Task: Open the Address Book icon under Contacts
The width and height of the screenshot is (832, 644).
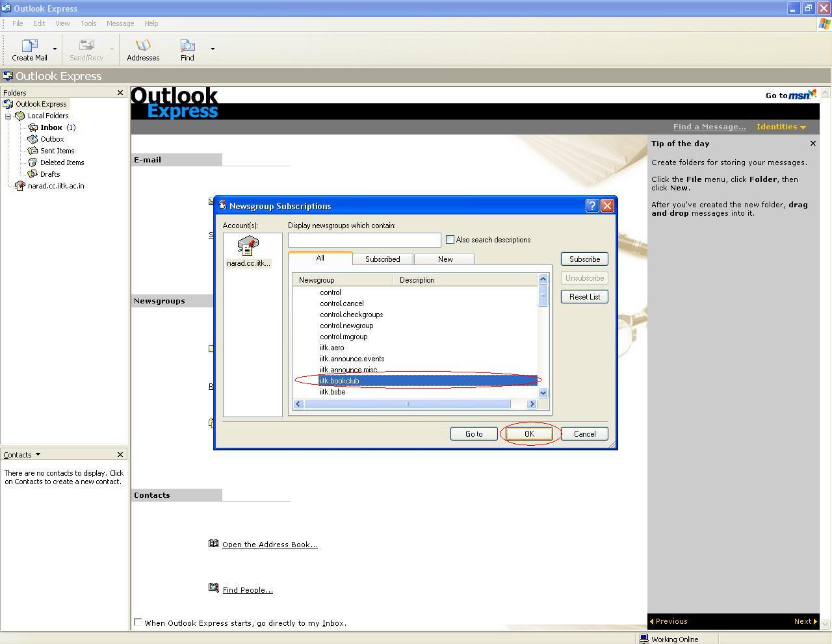Action: pyautogui.click(x=213, y=544)
